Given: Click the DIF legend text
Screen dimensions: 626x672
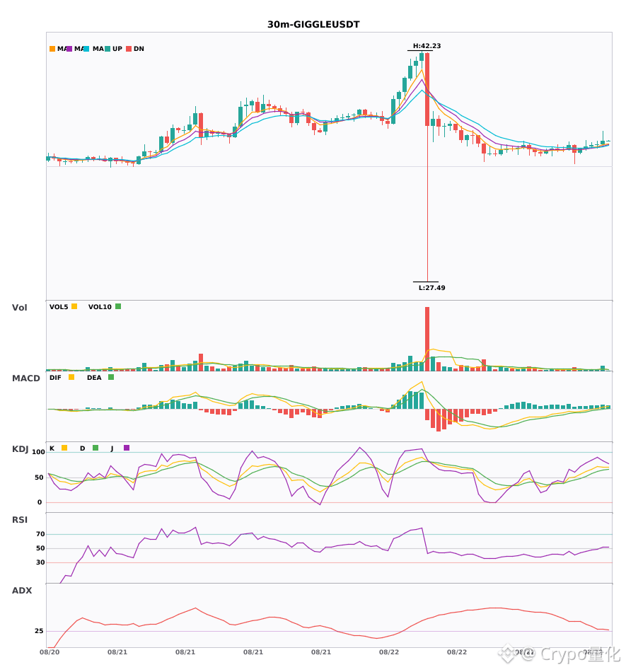Looking at the screenshot, I should [x=55, y=378].
